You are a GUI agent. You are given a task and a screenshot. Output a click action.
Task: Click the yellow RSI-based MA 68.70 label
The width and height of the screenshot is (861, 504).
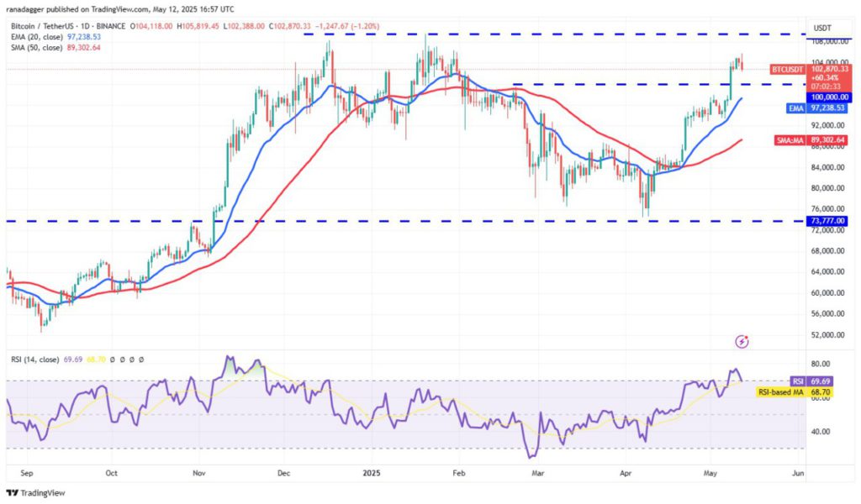pos(795,392)
